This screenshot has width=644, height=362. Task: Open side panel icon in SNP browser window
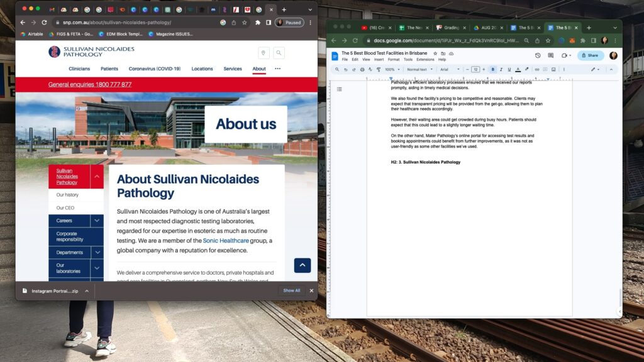pyautogui.click(x=268, y=23)
